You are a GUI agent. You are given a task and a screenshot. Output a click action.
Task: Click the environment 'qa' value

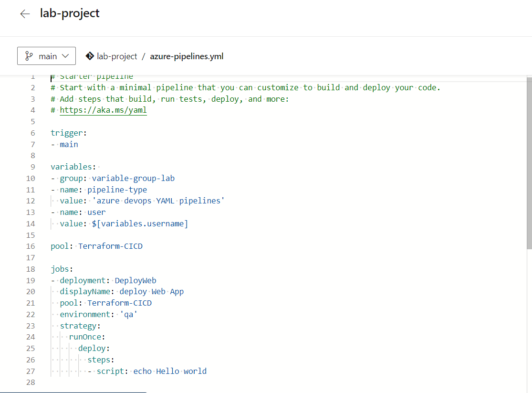129,315
